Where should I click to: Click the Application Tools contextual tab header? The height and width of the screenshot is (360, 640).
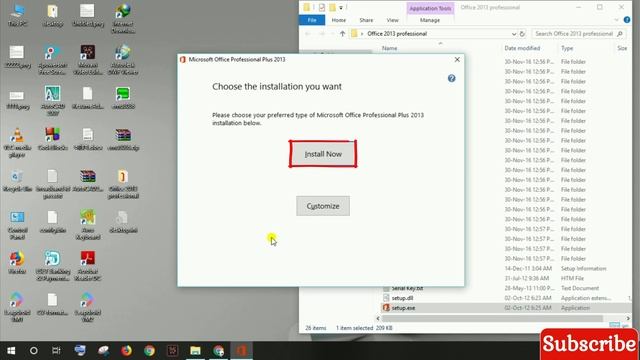click(430, 8)
